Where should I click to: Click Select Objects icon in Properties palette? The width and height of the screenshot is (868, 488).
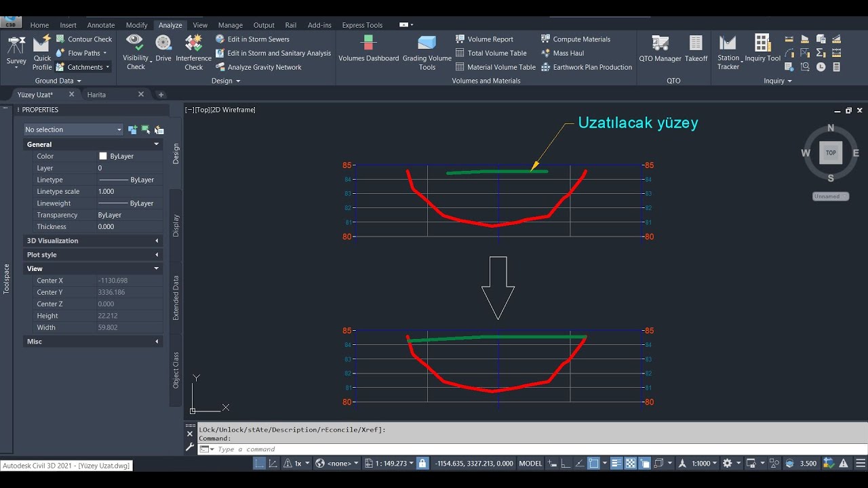coord(146,129)
